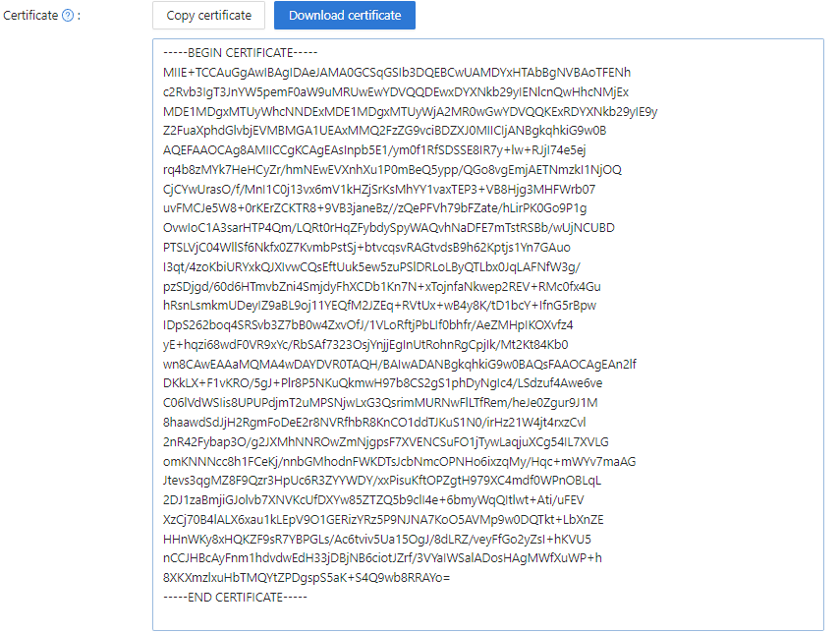The width and height of the screenshot is (840, 633).
Task: Click the line beginning with c2Rvb3IgT3Jn
Action: click(396, 91)
